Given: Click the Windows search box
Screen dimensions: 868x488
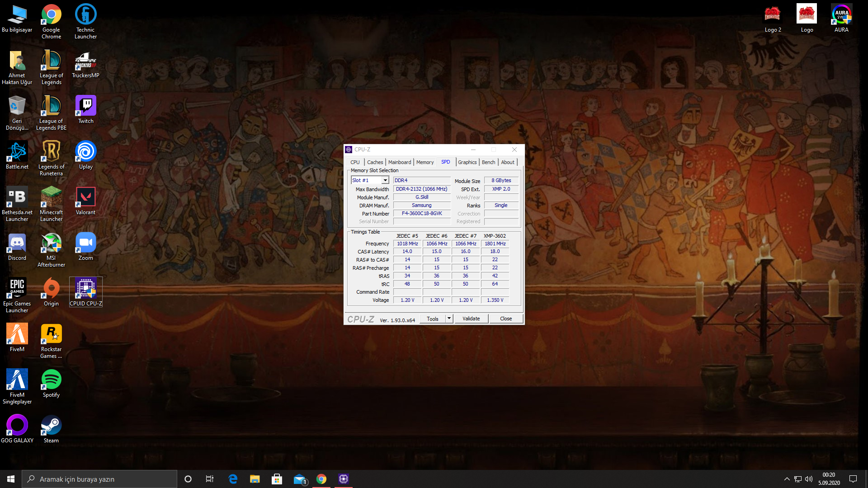Looking at the screenshot, I should point(99,479).
